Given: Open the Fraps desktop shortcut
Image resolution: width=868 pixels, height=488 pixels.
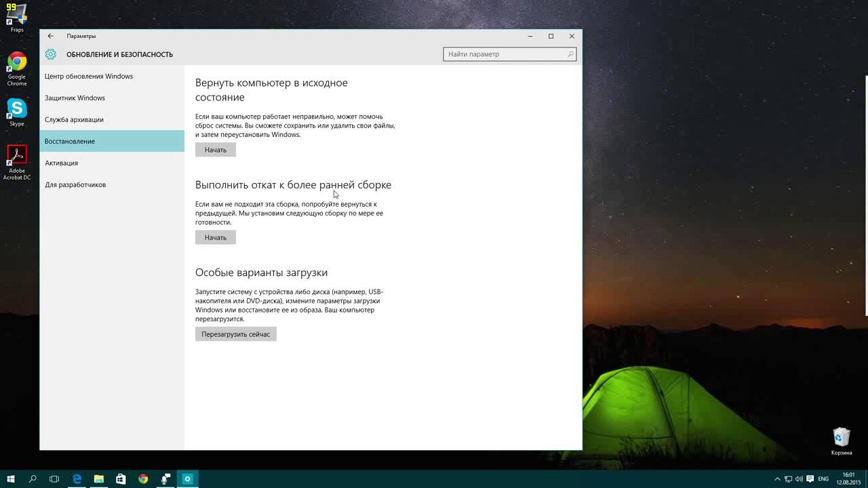Looking at the screenshot, I should pos(17,18).
